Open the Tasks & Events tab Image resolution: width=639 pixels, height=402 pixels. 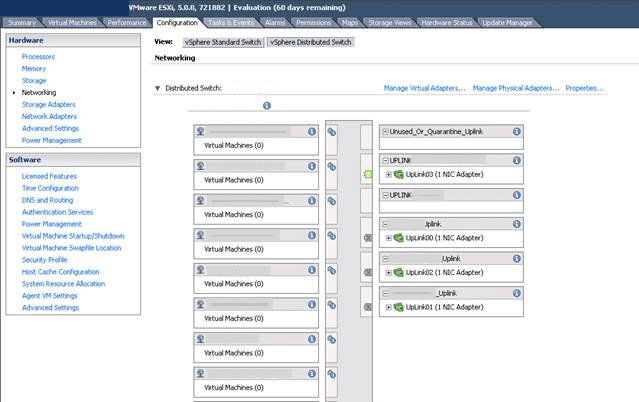231,23
